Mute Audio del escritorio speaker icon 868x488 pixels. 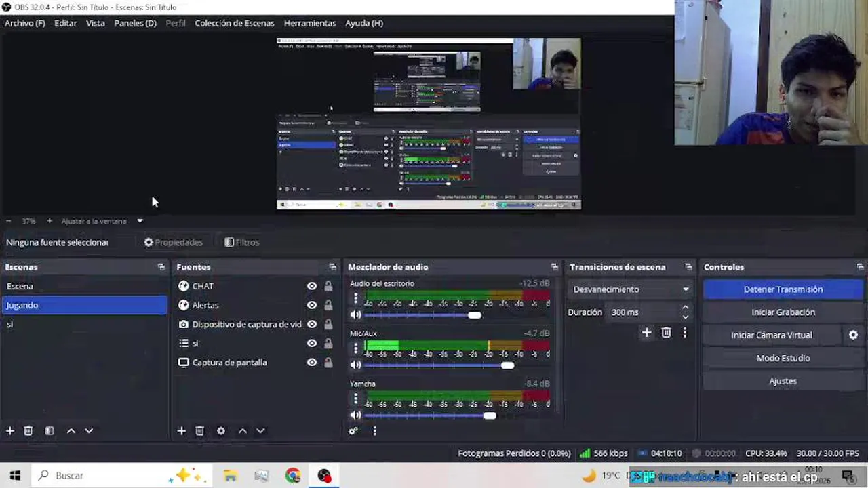tap(355, 314)
